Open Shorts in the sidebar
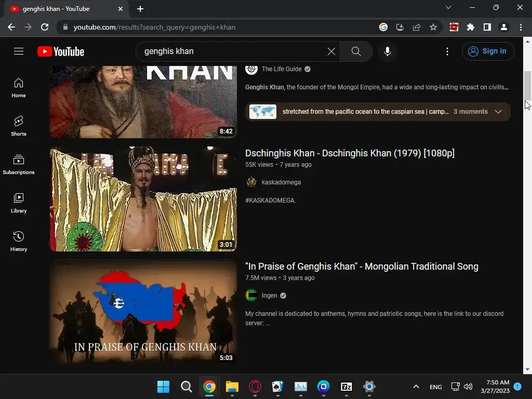 [19, 126]
